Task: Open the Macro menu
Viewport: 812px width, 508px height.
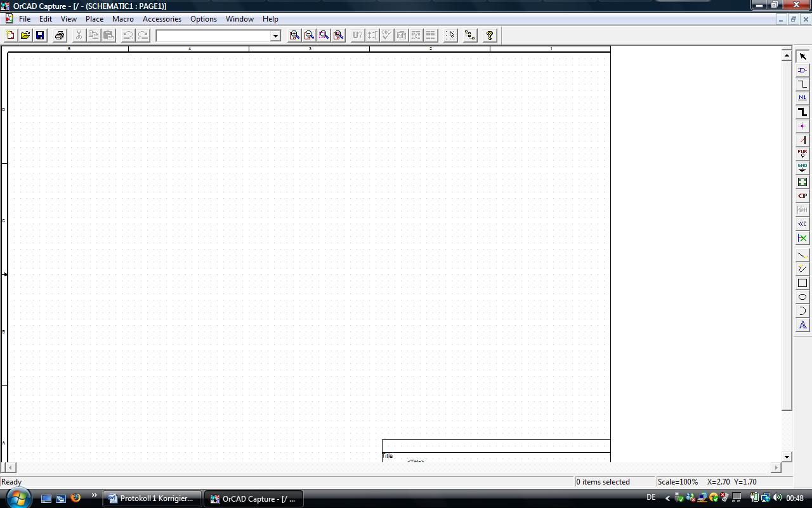Action: [123, 19]
